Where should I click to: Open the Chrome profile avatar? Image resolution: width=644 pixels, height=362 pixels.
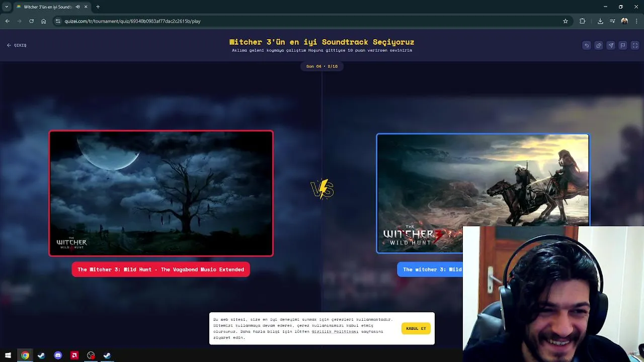click(624, 21)
